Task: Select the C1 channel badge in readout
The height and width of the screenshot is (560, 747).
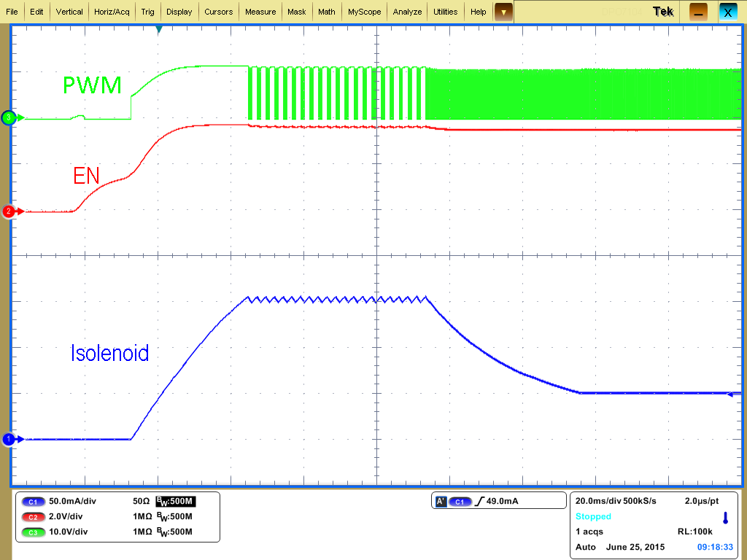Action: [33, 502]
